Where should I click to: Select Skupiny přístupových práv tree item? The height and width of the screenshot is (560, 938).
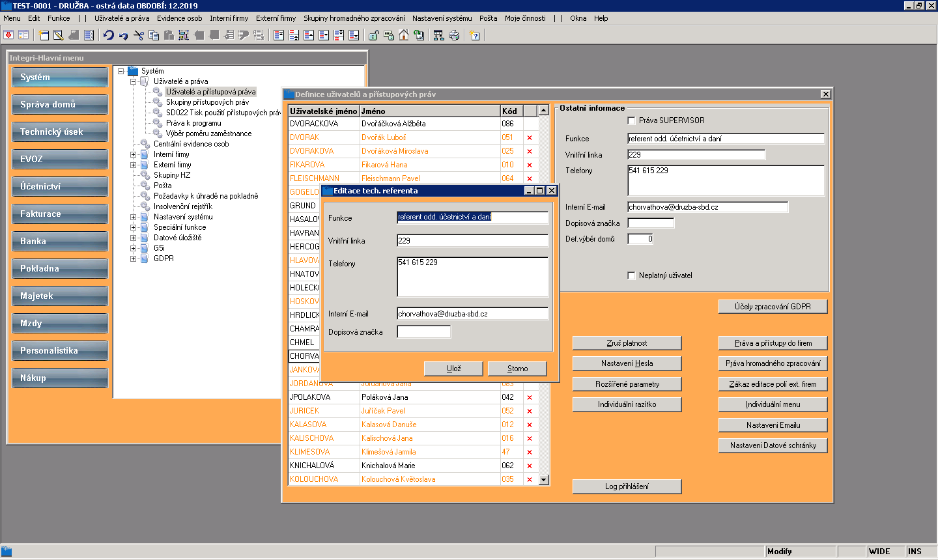(x=207, y=102)
